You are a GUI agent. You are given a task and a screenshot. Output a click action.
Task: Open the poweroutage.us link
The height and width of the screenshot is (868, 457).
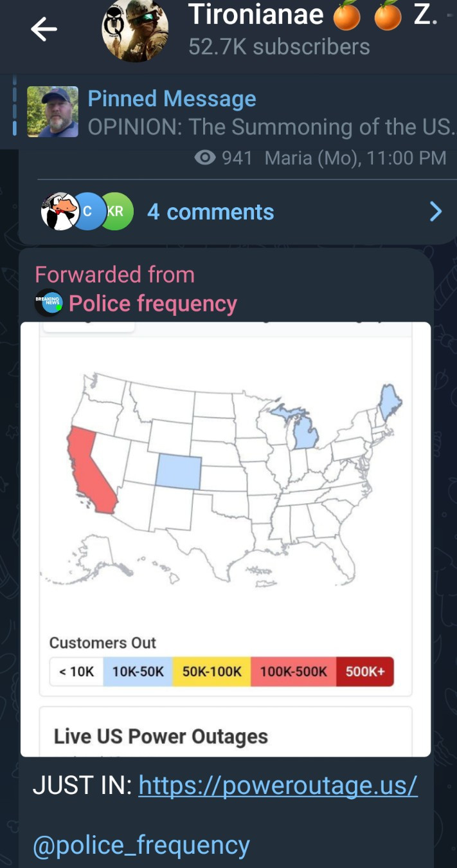tap(278, 786)
